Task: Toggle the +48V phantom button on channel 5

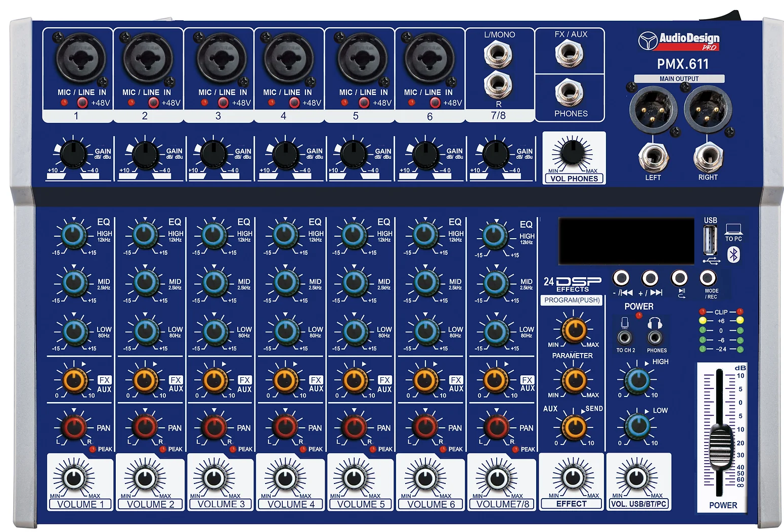Action: [364, 103]
